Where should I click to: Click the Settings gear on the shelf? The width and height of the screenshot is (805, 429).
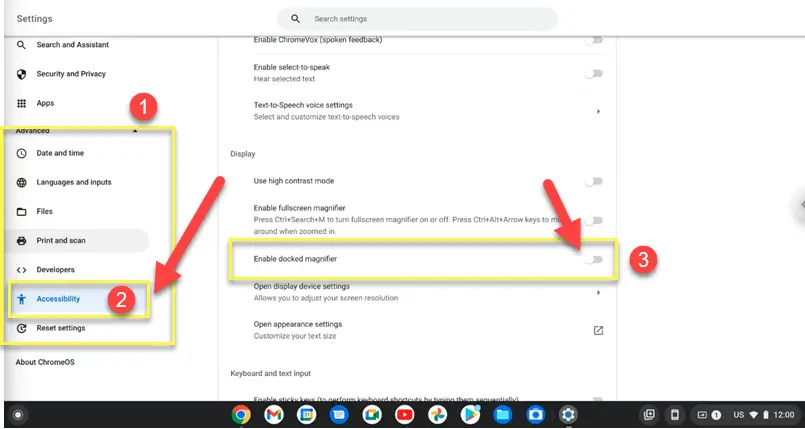coord(568,415)
